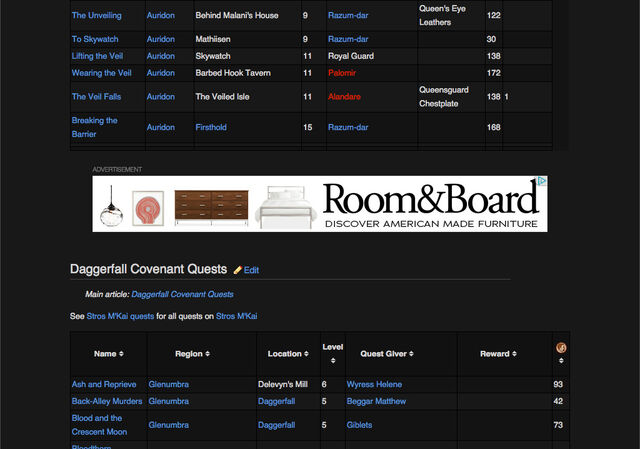Open the Wyress Helene quest giver link
Screen dimensions: 640x449
click(374, 385)
